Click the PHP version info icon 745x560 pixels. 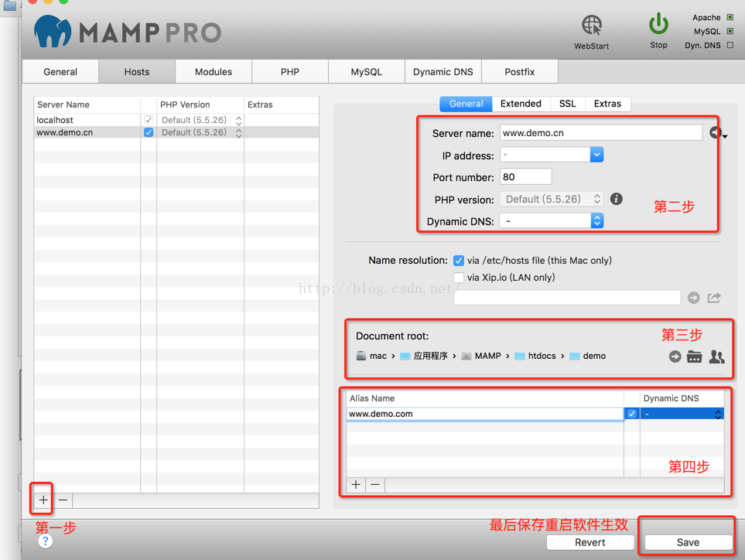[x=617, y=199]
